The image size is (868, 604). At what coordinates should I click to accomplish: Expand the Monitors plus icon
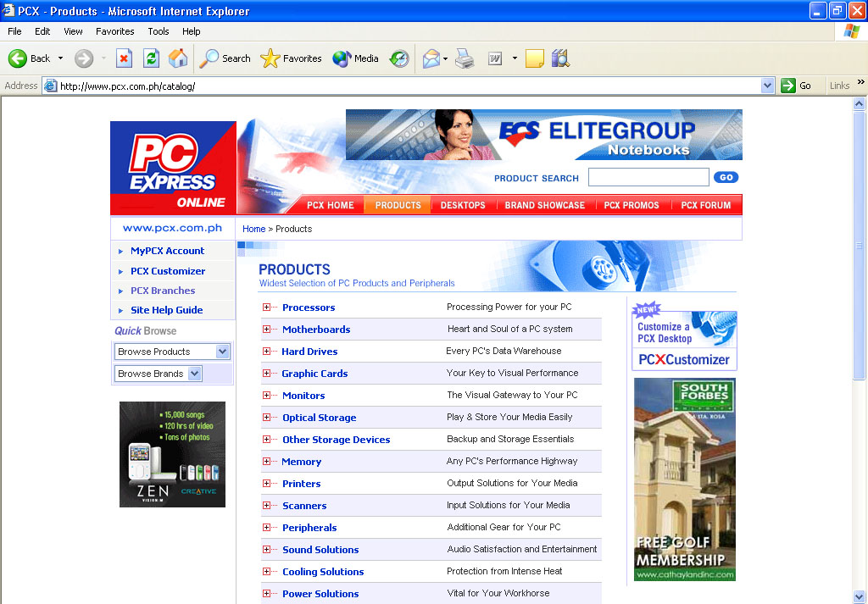click(x=267, y=395)
